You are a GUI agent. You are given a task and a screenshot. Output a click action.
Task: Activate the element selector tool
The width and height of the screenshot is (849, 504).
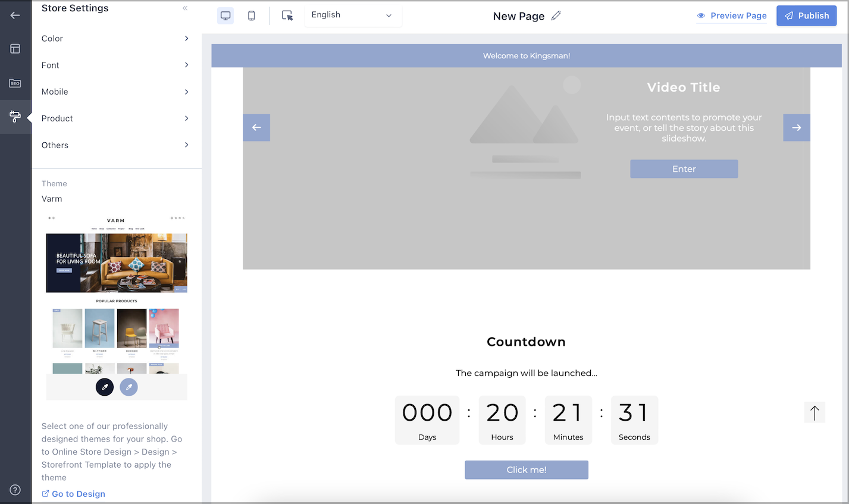coord(287,15)
